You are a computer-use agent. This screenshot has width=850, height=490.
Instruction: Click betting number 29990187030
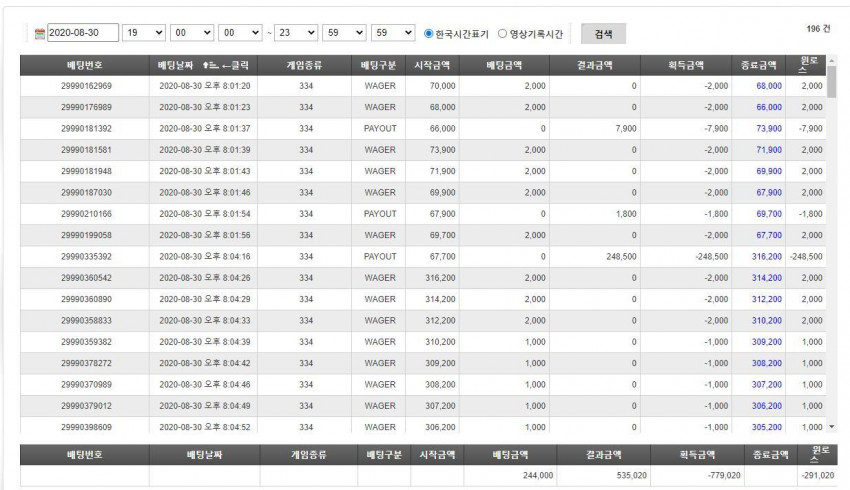[86, 192]
